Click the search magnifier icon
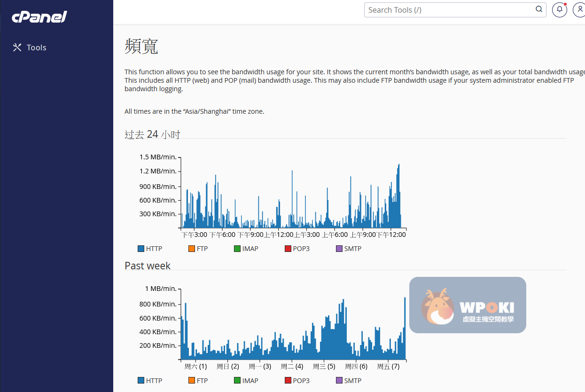 538,9
